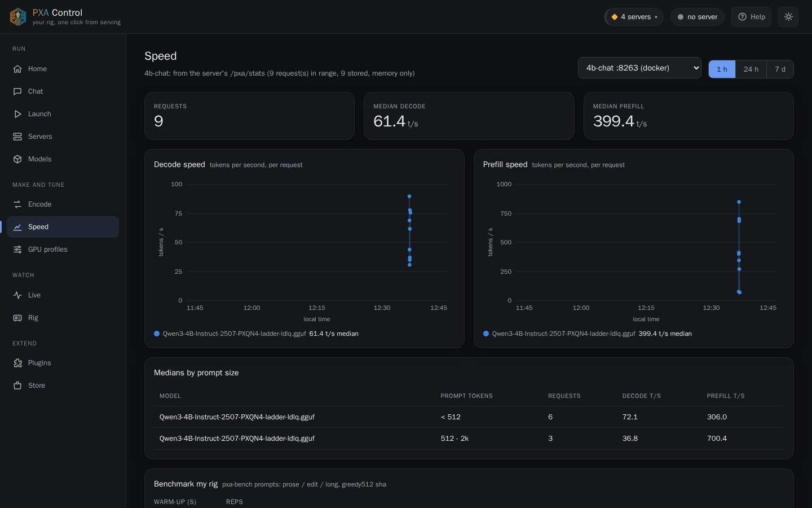Click the Launch play icon
Image resolution: width=812 pixels, height=508 pixels.
pyautogui.click(x=17, y=114)
